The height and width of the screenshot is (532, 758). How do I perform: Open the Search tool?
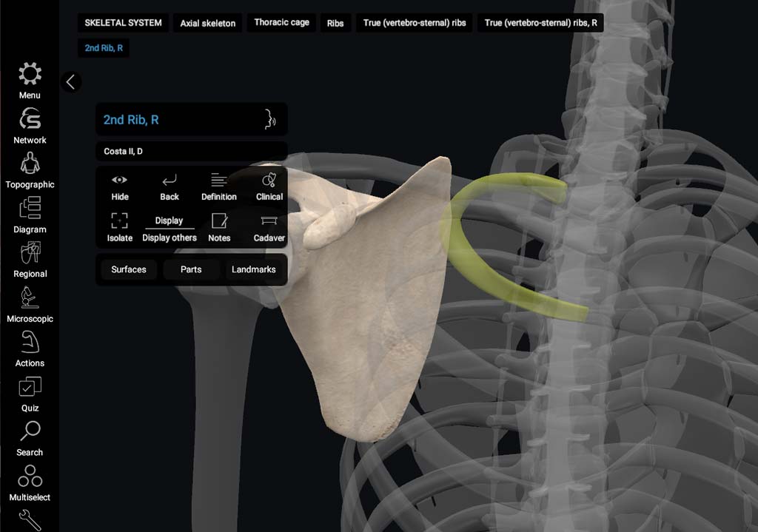click(x=30, y=438)
